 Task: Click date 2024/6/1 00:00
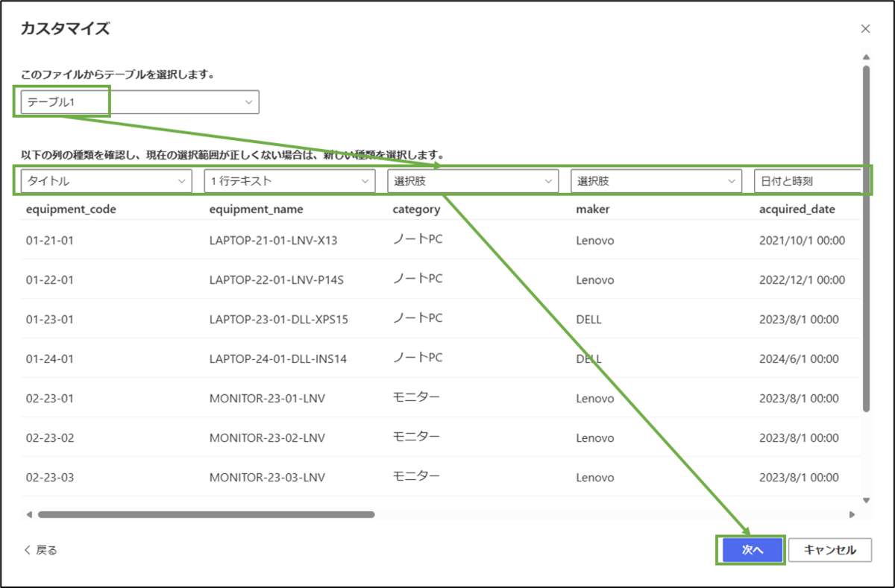point(799,359)
